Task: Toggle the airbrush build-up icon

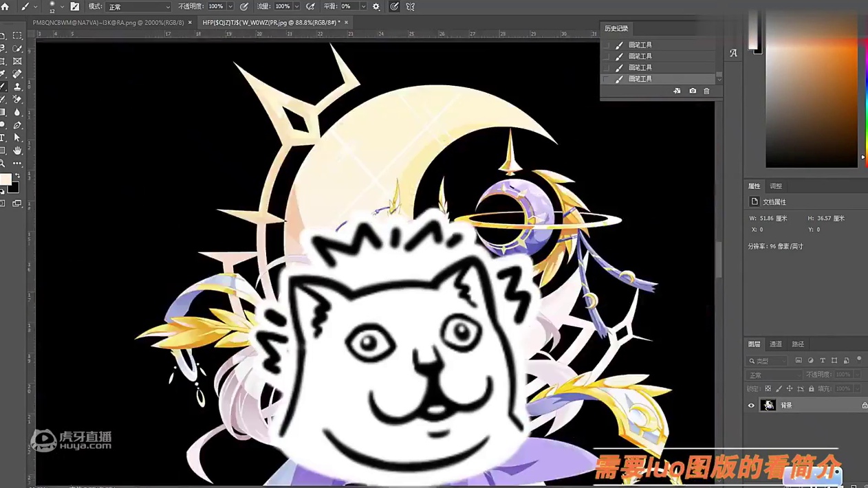Action: 310,6
